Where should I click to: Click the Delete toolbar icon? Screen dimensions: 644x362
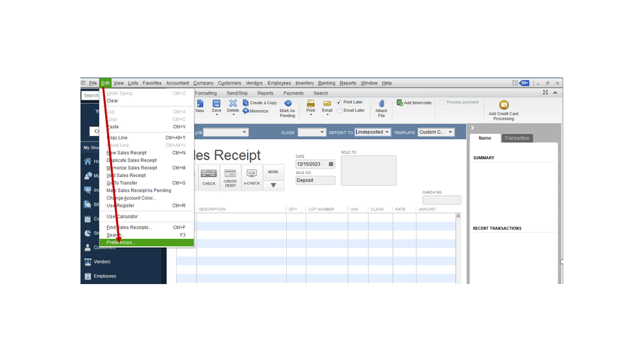click(x=233, y=104)
